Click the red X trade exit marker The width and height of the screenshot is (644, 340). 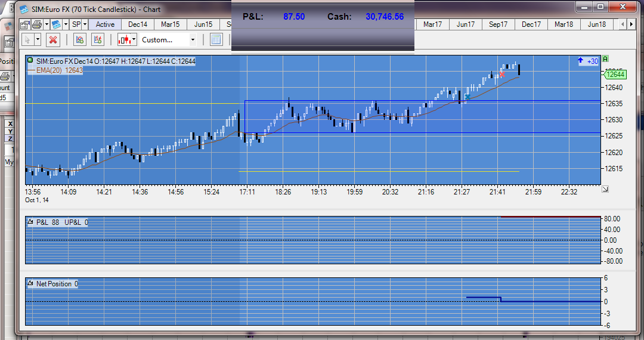pyautogui.click(x=502, y=75)
